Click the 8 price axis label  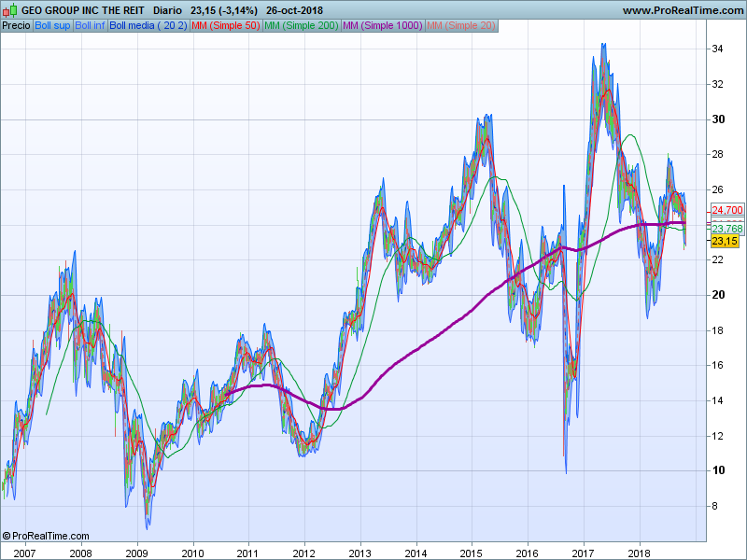(714, 506)
